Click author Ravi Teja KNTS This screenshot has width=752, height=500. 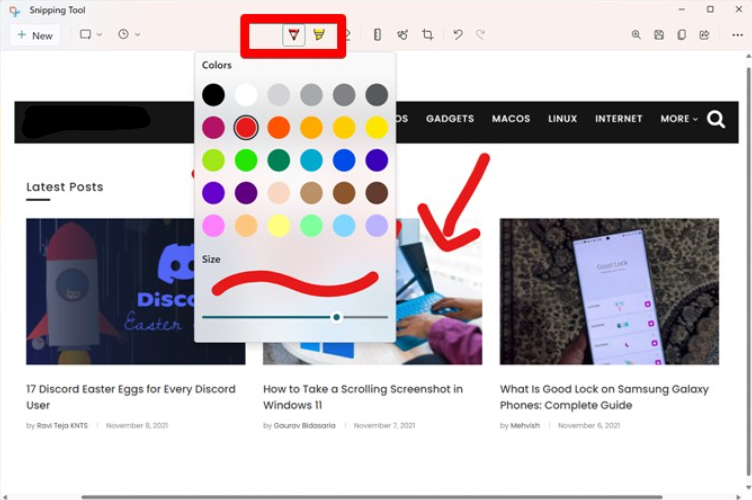[x=62, y=425]
